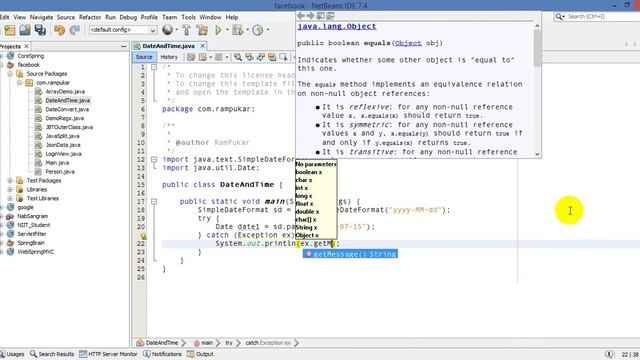Click the warning hint icon on line 21
The image size is (640, 360).
[144, 236]
